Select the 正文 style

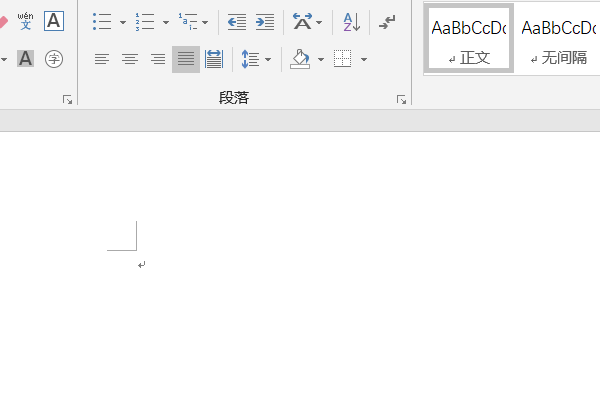pos(469,39)
